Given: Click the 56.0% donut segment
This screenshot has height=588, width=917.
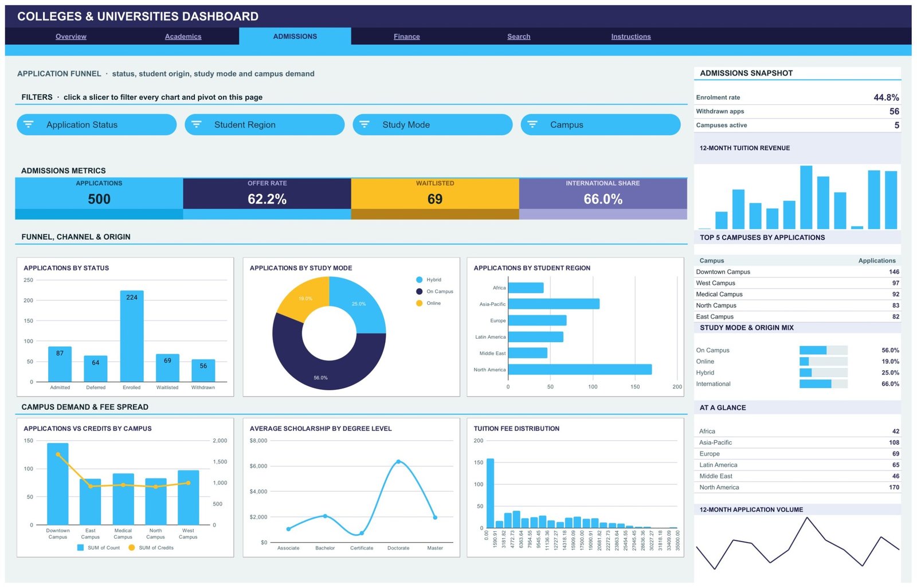Looking at the screenshot, I should click(321, 373).
